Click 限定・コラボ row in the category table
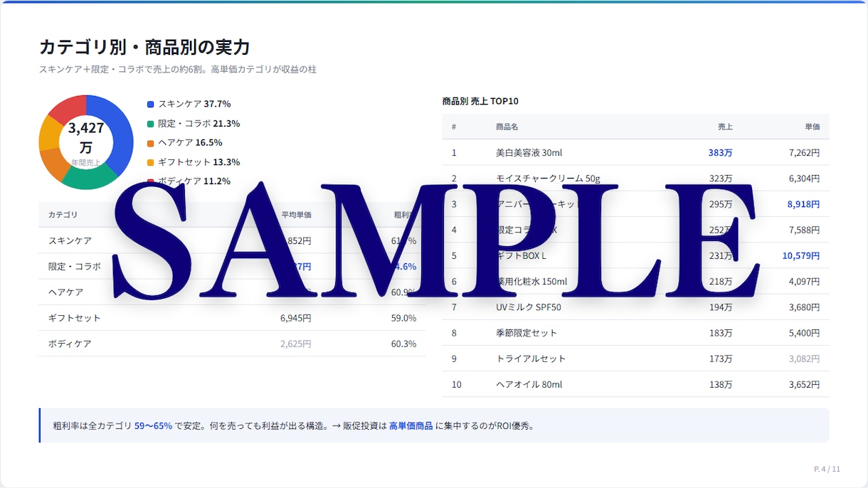 tap(232, 267)
